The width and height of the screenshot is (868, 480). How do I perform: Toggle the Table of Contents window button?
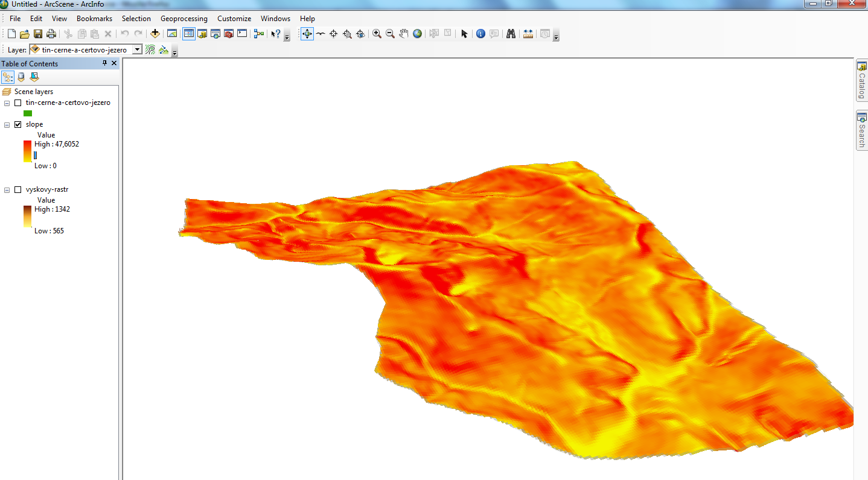189,34
